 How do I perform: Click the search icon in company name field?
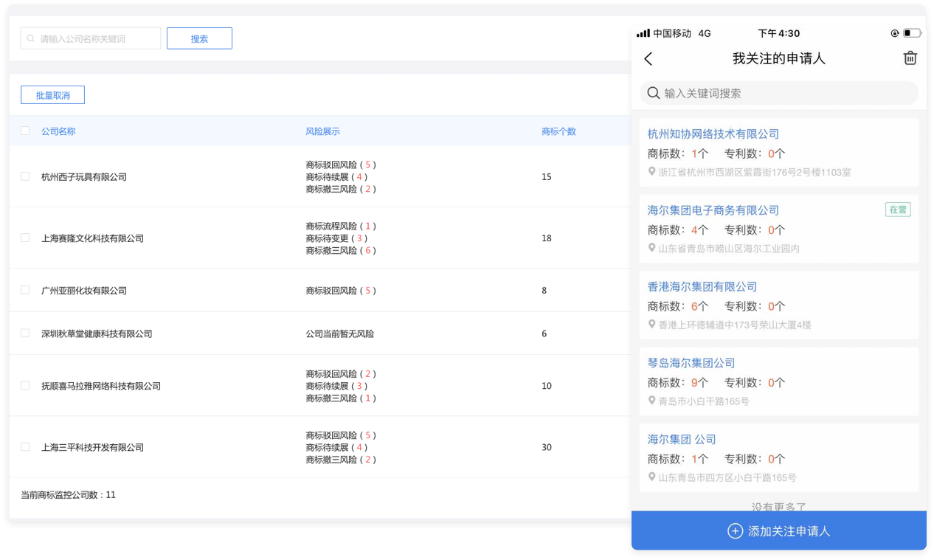click(30, 38)
